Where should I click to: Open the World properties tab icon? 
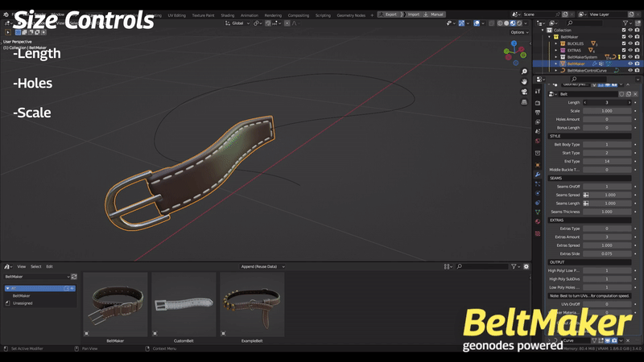pyautogui.click(x=538, y=141)
